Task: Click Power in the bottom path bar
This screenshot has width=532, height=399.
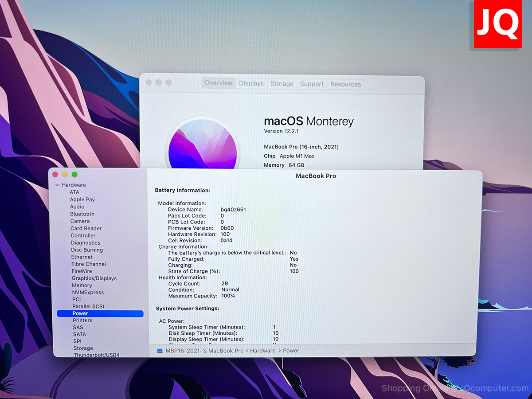Action: [291, 351]
